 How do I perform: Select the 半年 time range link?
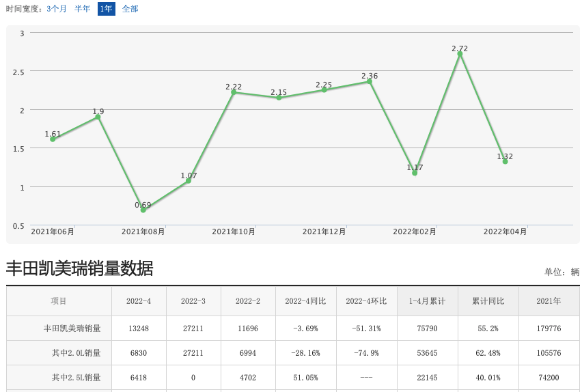click(x=82, y=9)
